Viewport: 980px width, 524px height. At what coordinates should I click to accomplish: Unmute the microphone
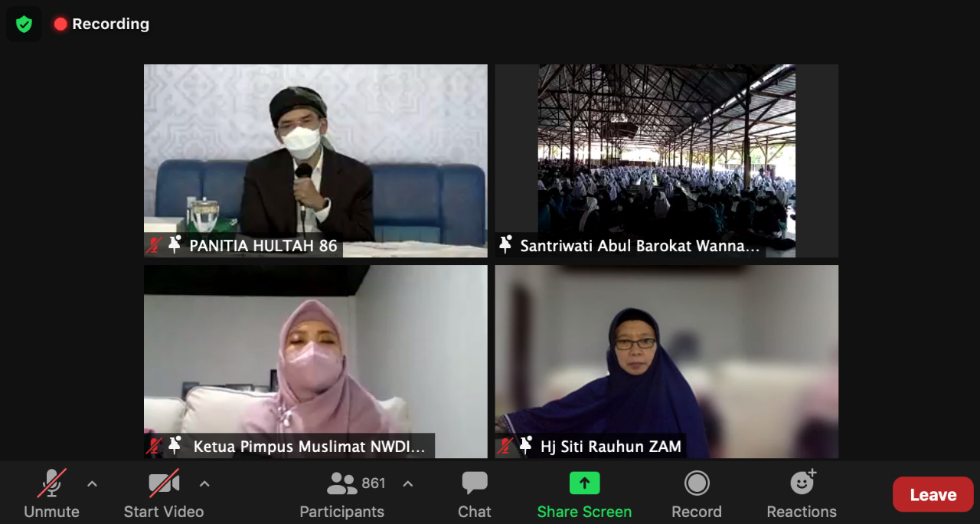click(51, 495)
